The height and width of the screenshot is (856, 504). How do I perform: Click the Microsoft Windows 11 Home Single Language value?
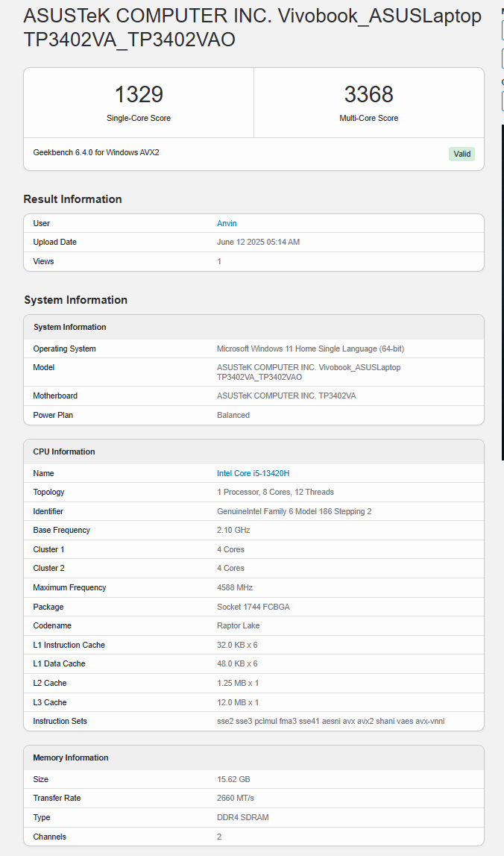click(310, 349)
